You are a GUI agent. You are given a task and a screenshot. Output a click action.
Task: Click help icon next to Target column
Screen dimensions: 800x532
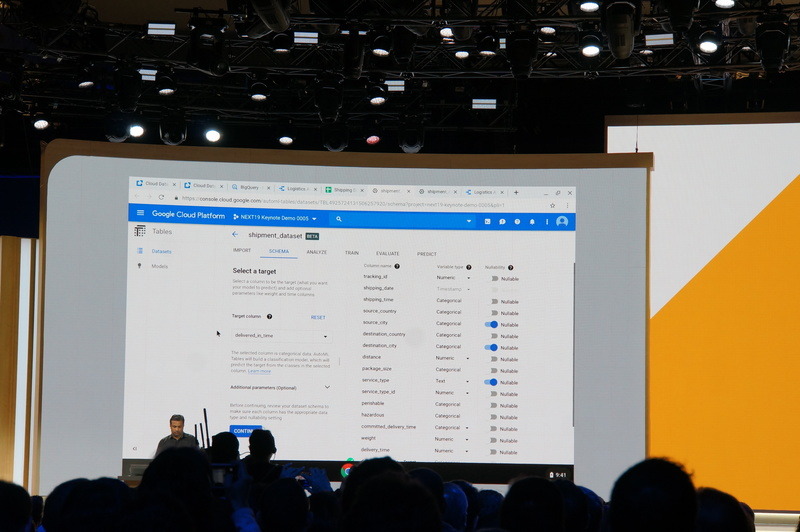pos(269,316)
